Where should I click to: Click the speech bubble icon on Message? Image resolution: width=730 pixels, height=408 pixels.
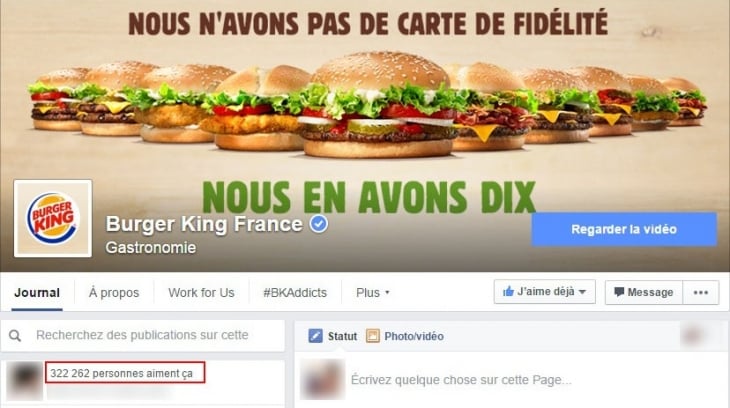point(619,292)
